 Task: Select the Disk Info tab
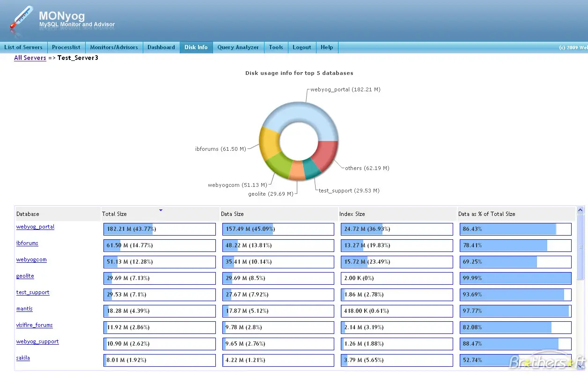[x=196, y=47]
